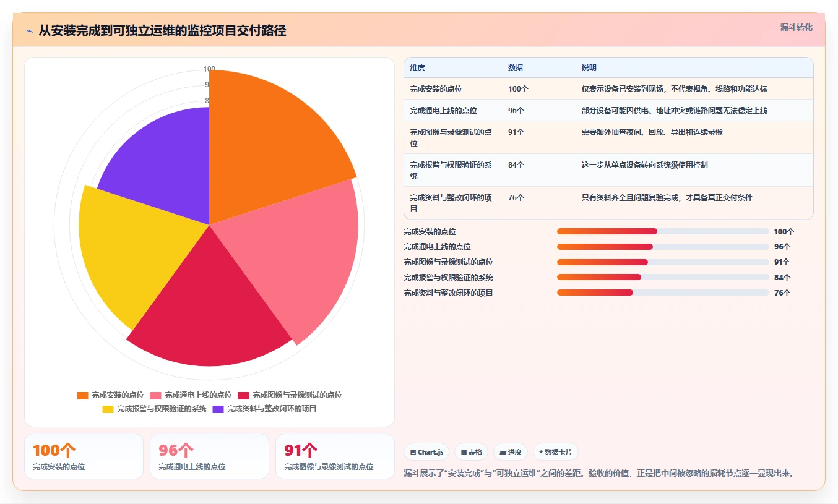
Task: Click the 完成安装的点位 label in the progress list
Action: pos(430,232)
